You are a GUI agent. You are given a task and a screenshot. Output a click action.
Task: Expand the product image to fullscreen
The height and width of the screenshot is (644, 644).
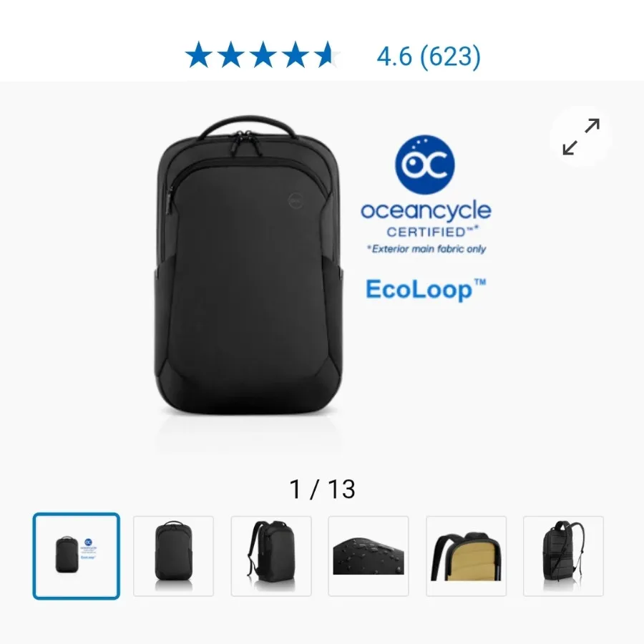581,137
